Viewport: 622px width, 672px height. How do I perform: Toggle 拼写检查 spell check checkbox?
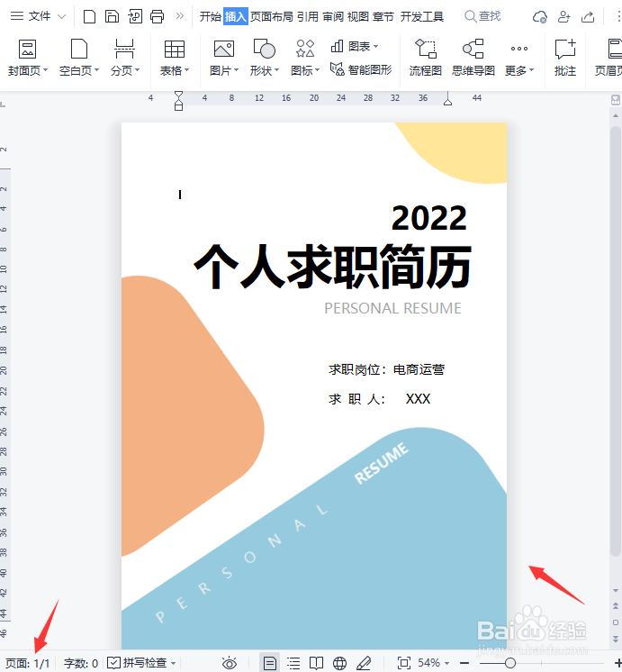tap(113, 663)
